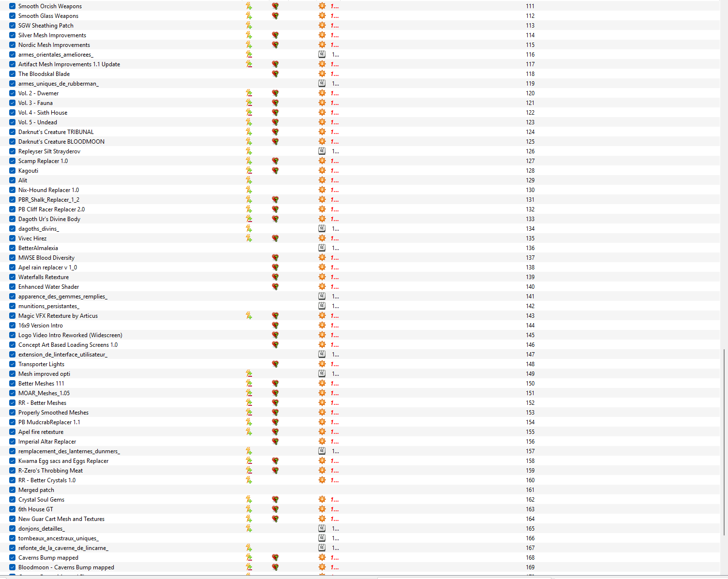Select the Darknut's Creature TRIBUNAL mod entry

(56, 132)
